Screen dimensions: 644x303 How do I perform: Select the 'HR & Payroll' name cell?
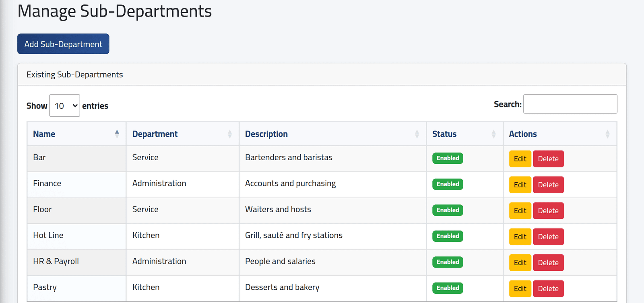tap(76, 263)
